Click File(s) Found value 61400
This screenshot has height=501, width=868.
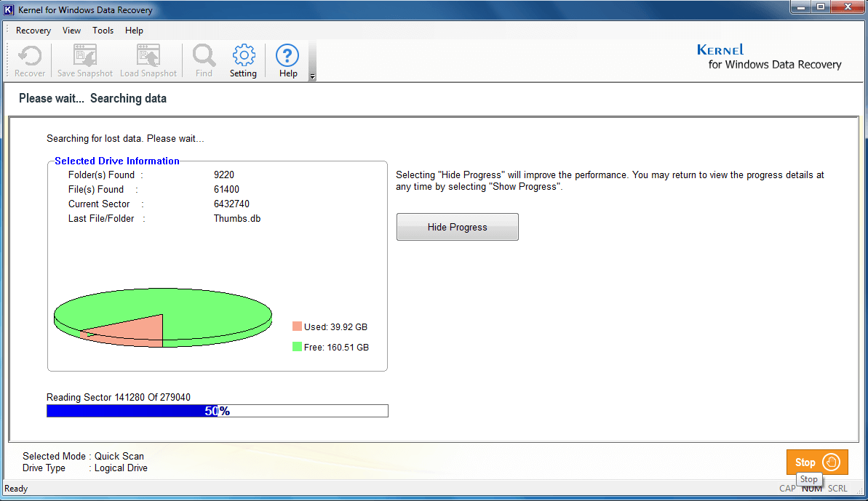226,189
